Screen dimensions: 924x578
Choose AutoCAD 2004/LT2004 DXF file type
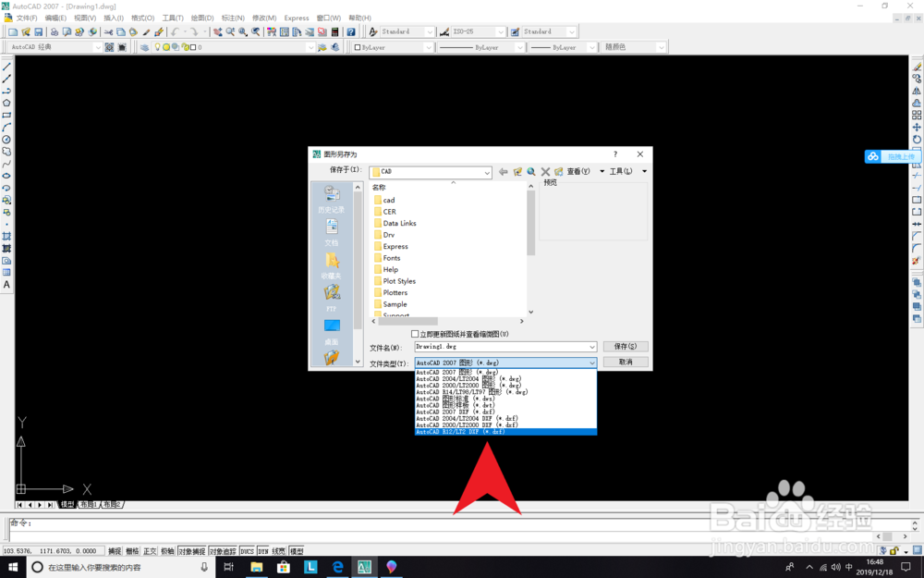pyautogui.click(x=505, y=418)
